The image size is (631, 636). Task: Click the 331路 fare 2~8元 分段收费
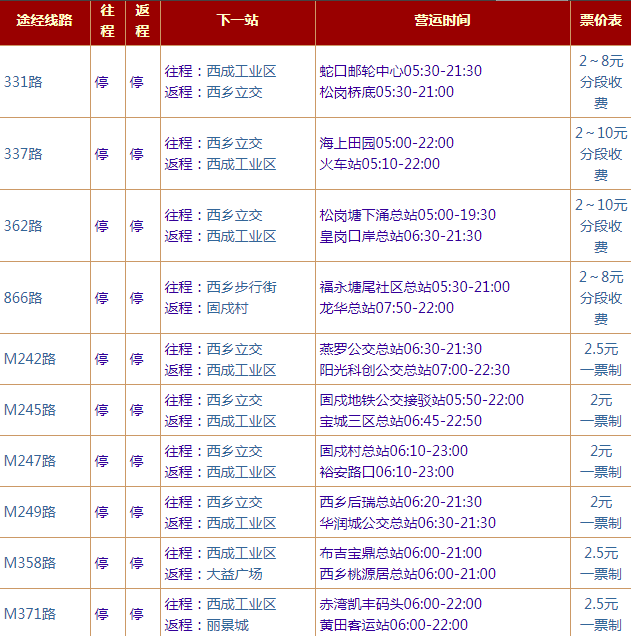pyautogui.click(x=601, y=82)
